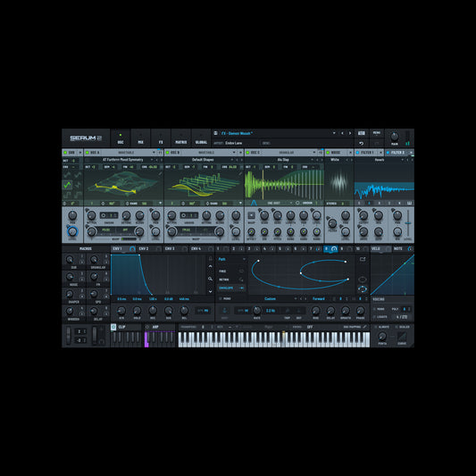476x476 pixels.
Task: Adjust the filter LEVEL vertical slider
Action: point(408,223)
